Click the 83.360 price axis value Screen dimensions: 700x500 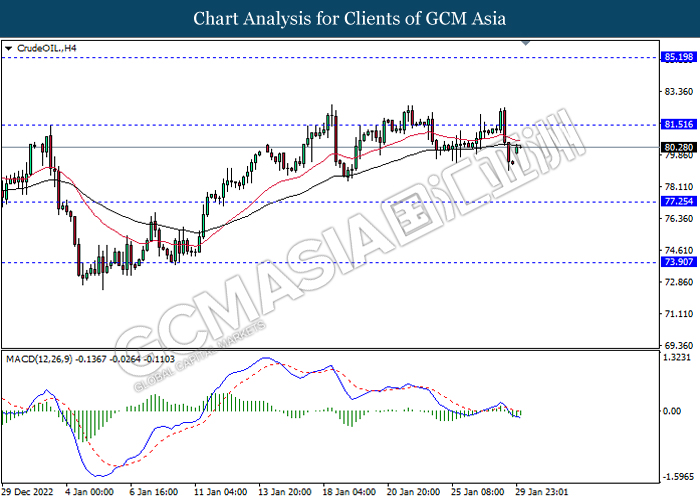coord(679,92)
